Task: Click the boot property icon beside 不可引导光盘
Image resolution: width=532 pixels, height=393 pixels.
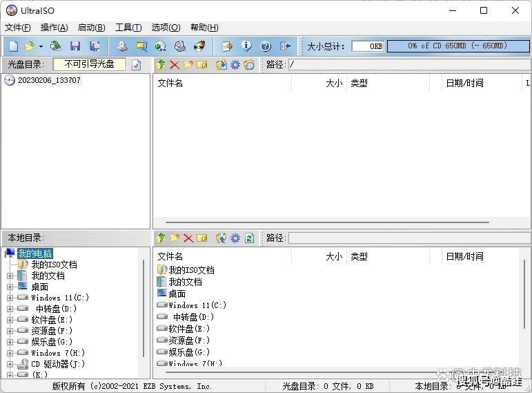Action: pyautogui.click(x=137, y=64)
